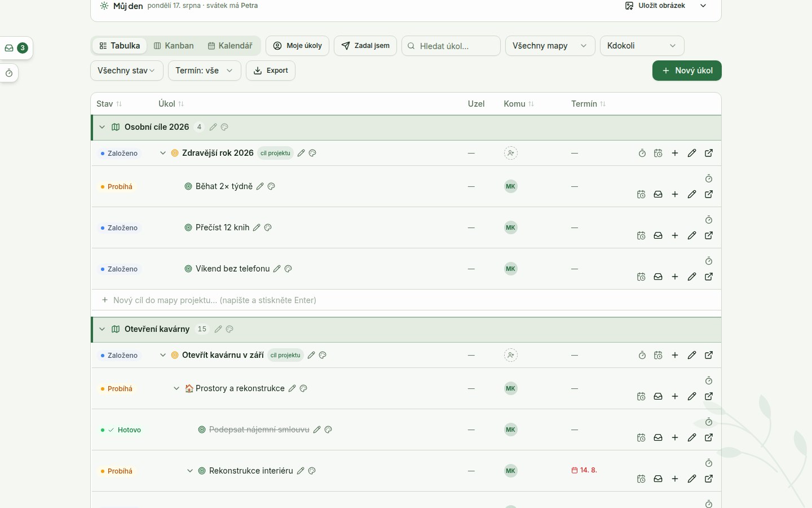Image resolution: width=812 pixels, height=508 pixels.
Task: Open the Všechny stav status filter
Action: 127,71
